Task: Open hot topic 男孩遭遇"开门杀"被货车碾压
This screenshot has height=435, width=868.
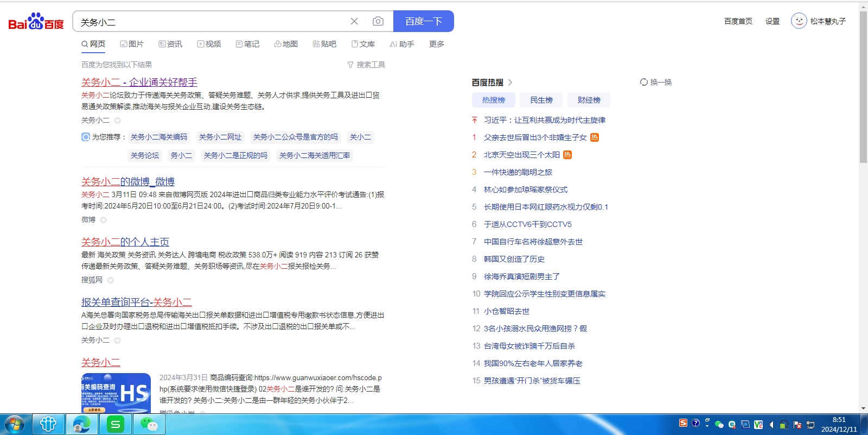Action: click(x=532, y=381)
